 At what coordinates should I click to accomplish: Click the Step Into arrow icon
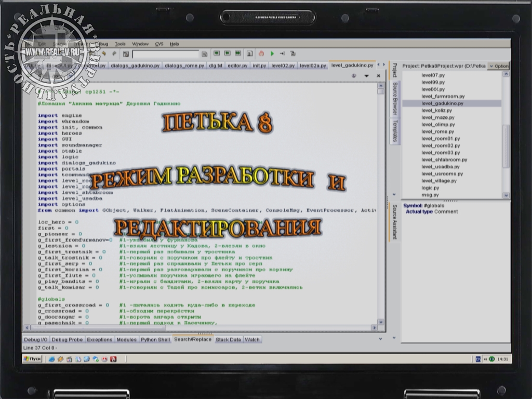tap(282, 54)
